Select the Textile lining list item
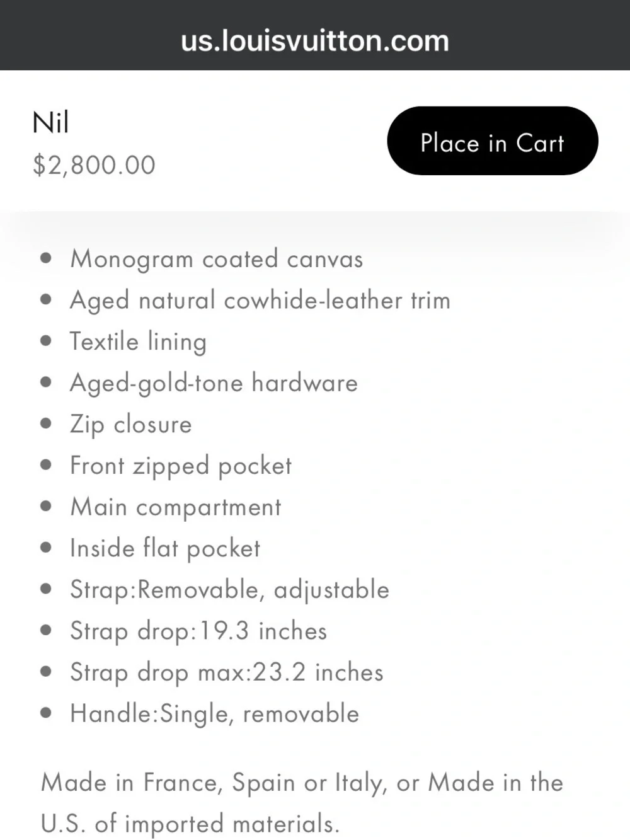 point(138,342)
